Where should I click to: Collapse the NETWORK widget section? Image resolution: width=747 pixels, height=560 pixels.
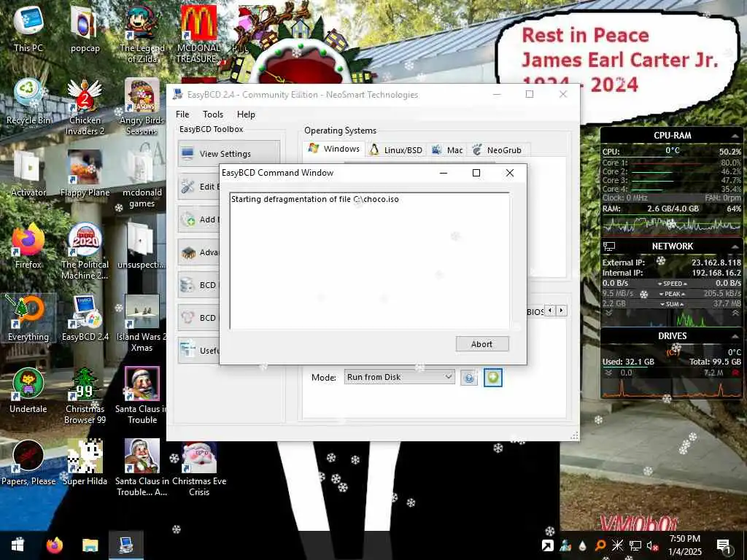[x=735, y=246]
